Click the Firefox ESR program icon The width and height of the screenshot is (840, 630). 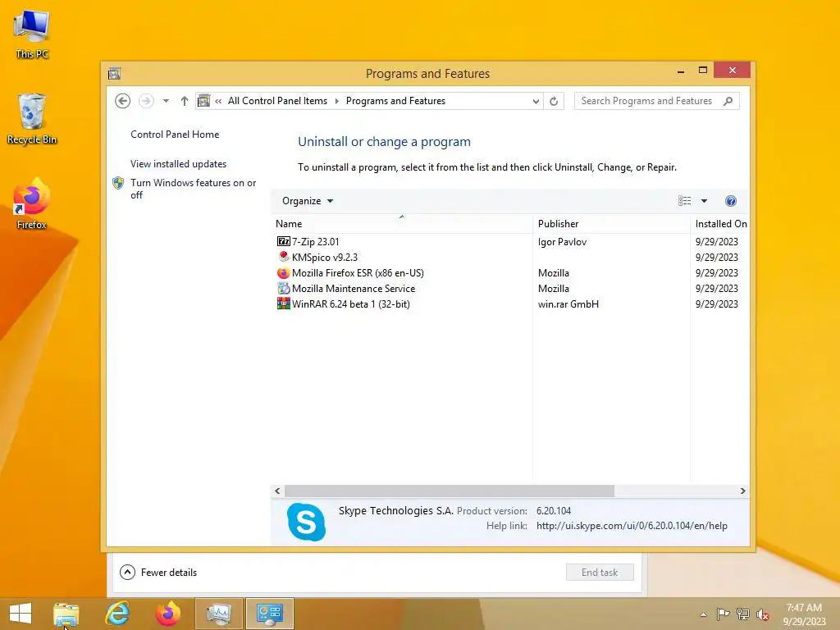tap(283, 272)
